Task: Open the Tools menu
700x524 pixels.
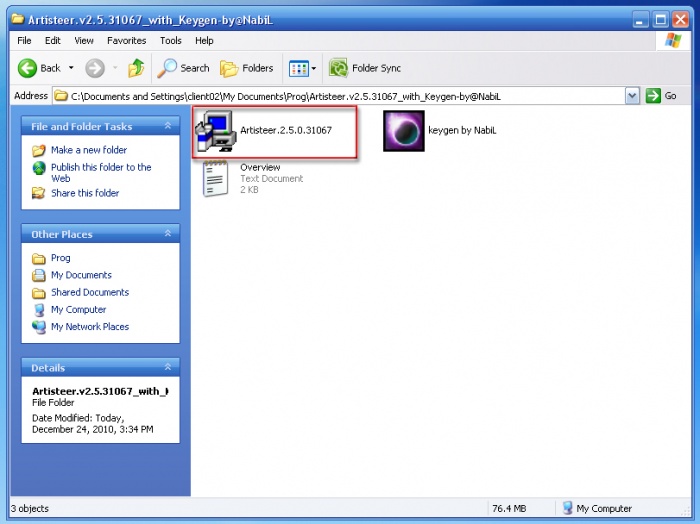Action: click(x=171, y=41)
